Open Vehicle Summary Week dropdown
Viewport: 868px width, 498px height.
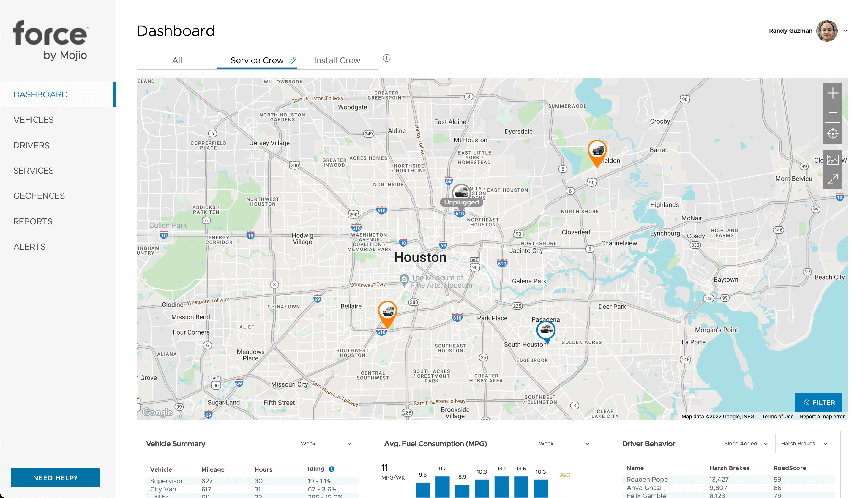click(326, 444)
